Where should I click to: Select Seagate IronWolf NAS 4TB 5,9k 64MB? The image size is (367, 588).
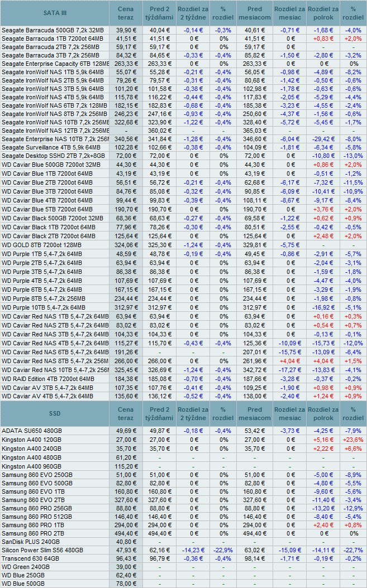(53, 97)
